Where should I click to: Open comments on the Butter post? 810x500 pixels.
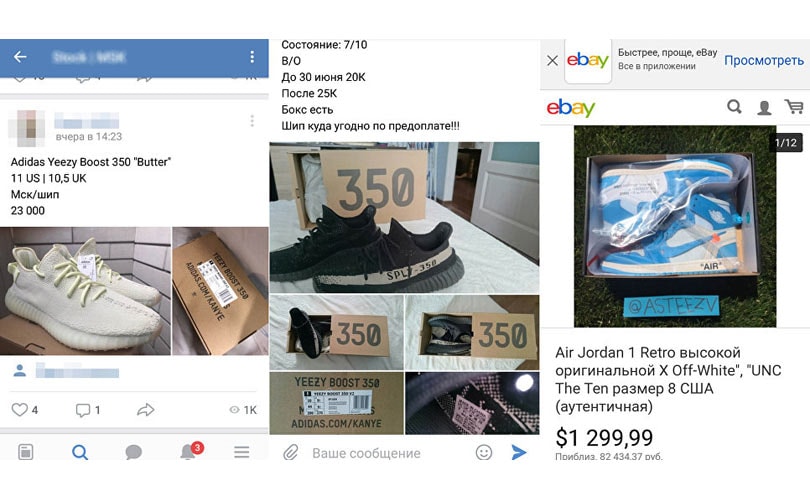(x=83, y=410)
